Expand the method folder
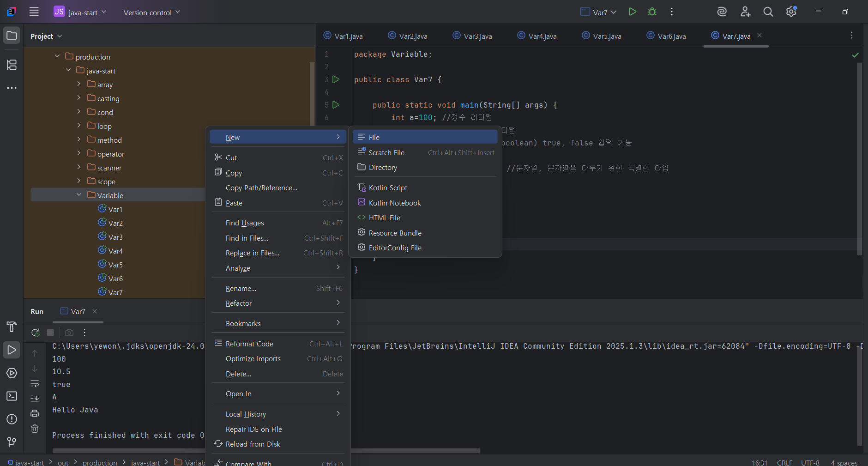 [79, 139]
